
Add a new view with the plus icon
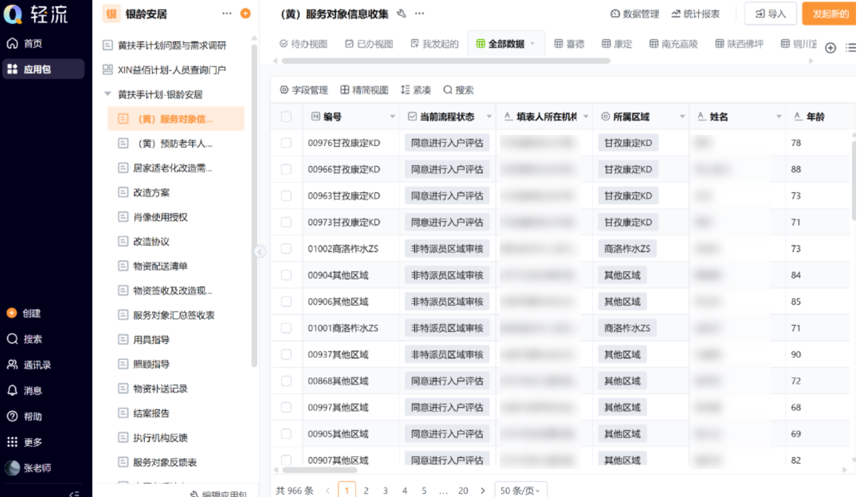tap(831, 48)
